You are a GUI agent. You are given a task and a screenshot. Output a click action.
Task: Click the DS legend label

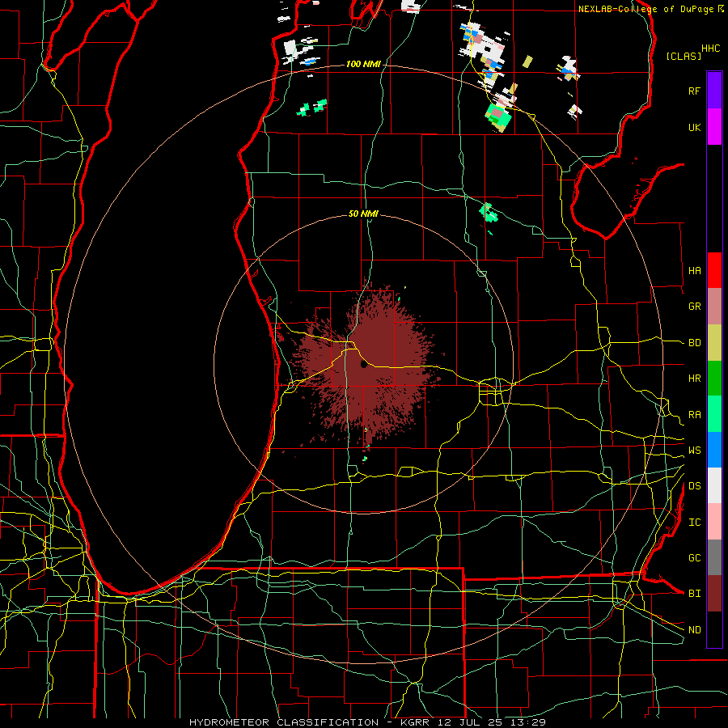694,486
